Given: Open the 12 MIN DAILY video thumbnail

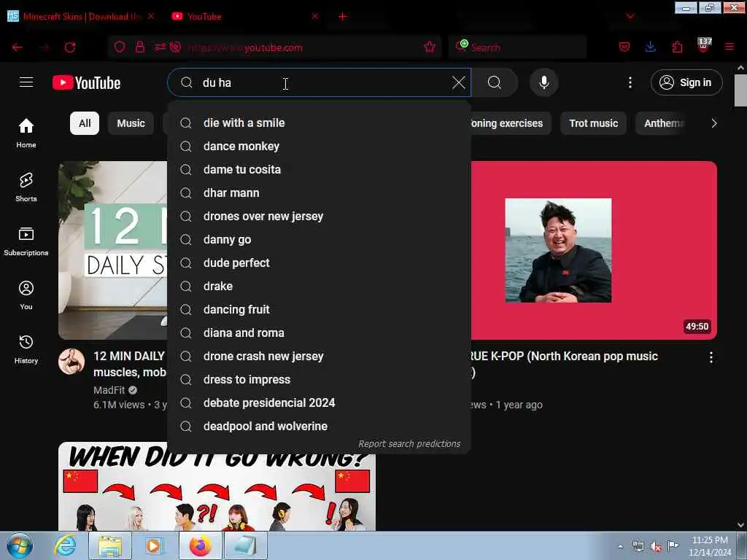Looking at the screenshot, I should 113,251.
